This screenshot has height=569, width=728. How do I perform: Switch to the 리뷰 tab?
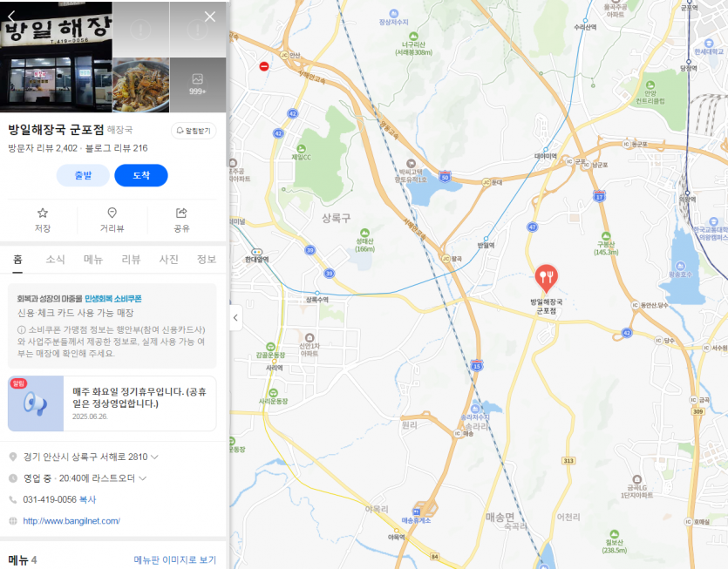[x=131, y=259]
